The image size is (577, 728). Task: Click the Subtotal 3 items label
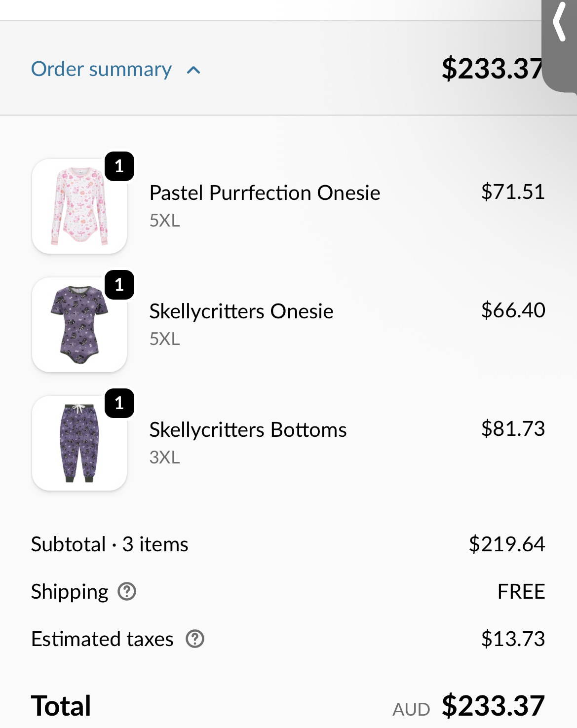110,544
